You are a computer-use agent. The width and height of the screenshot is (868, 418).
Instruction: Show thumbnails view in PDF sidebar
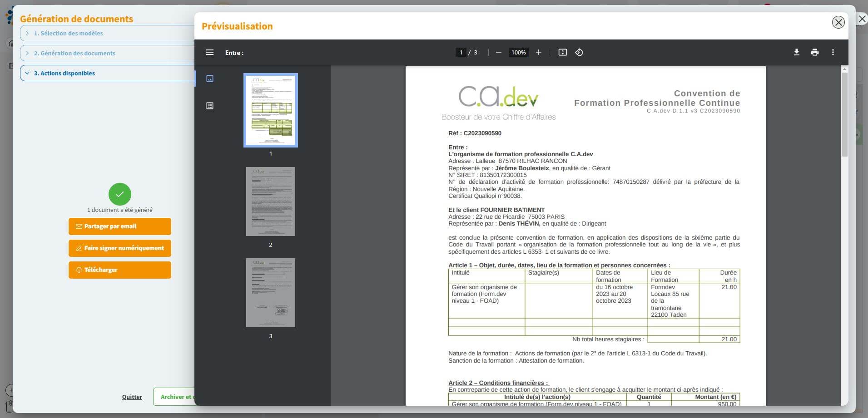pyautogui.click(x=210, y=79)
